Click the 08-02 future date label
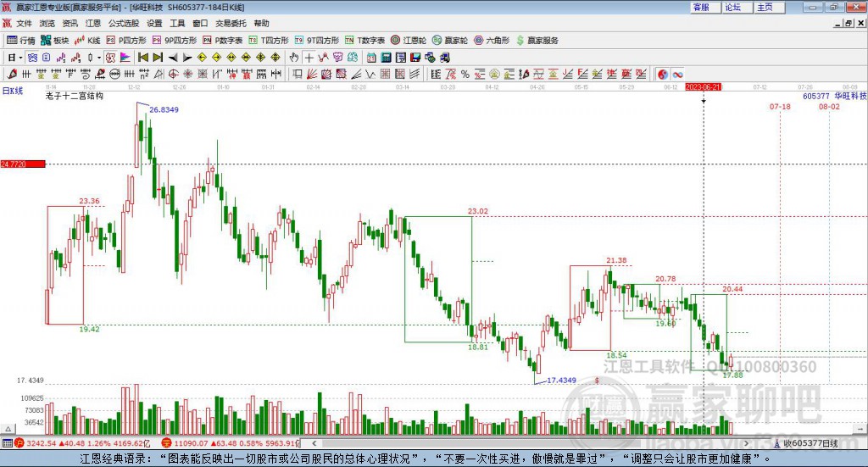Screen dimensions: 868x467 tap(829, 107)
